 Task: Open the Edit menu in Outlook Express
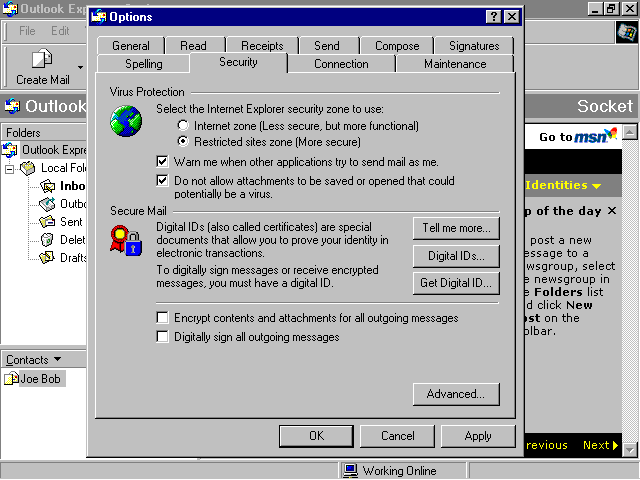click(x=60, y=31)
